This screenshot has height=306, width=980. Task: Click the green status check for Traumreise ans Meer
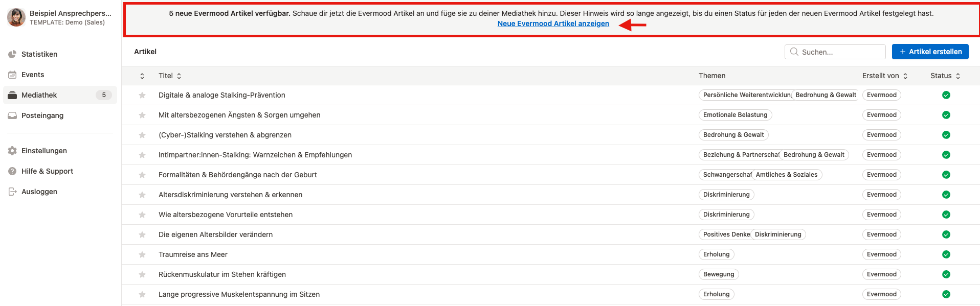point(946,254)
